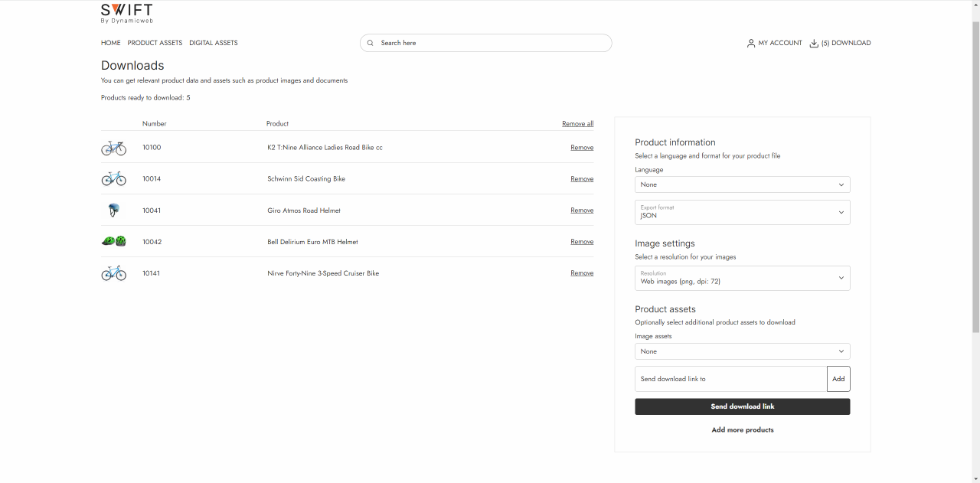The width and height of the screenshot is (980, 483).
Task: Click the magnifier icon in search bar
Action: 371,43
